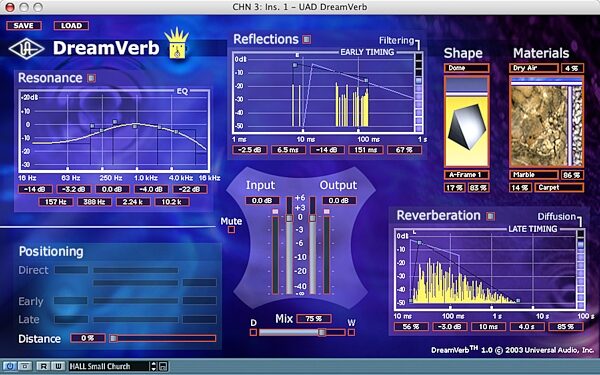600x375 pixels.
Task: Open the preset save floppy disk icon
Action: [163, 366]
